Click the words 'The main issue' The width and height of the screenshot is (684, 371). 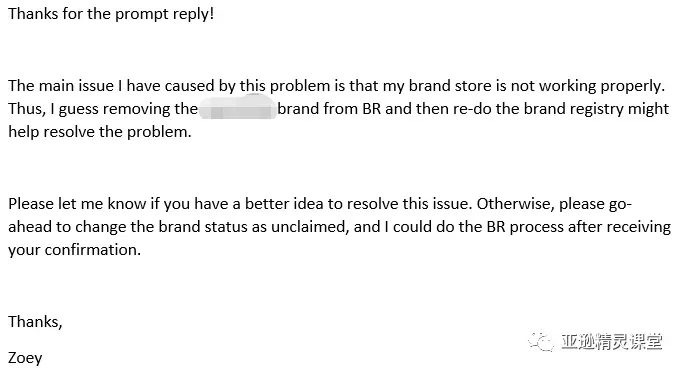pos(61,86)
